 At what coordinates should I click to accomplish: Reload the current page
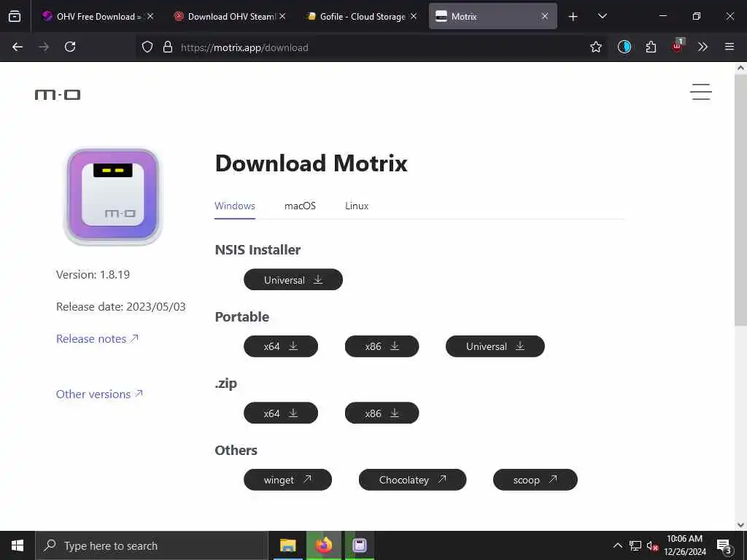pos(70,47)
